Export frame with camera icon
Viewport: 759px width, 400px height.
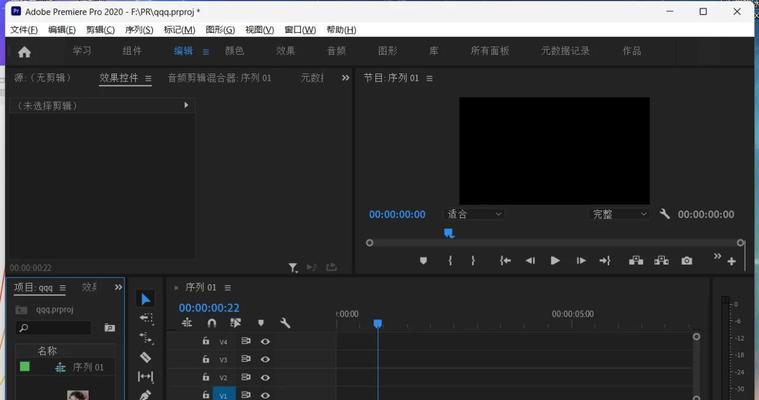686,261
